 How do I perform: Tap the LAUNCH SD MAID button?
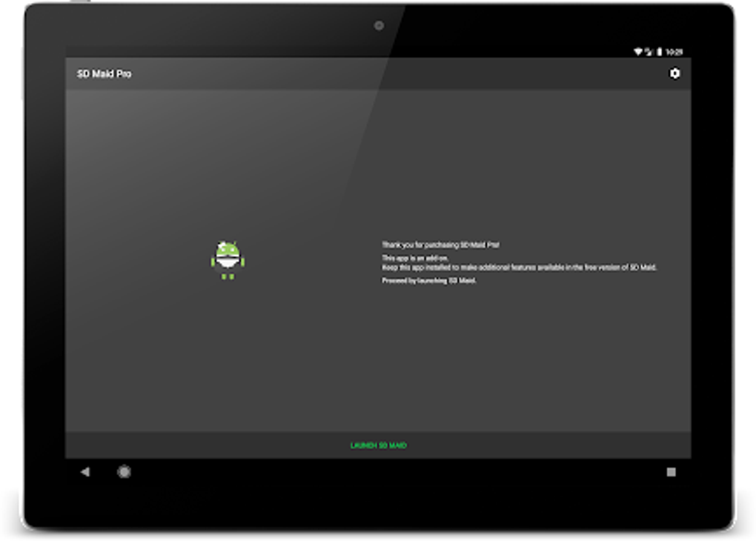pyautogui.click(x=379, y=445)
